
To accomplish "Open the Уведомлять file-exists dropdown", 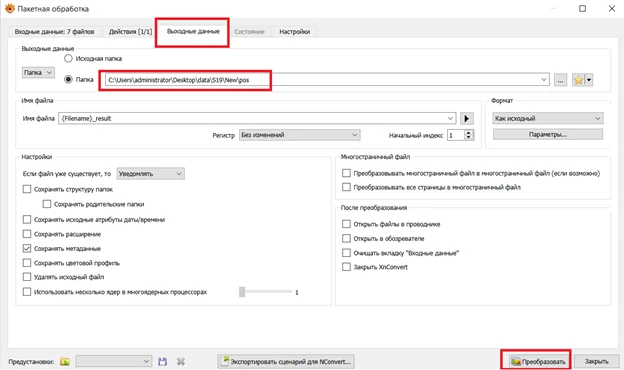I will point(150,174).
